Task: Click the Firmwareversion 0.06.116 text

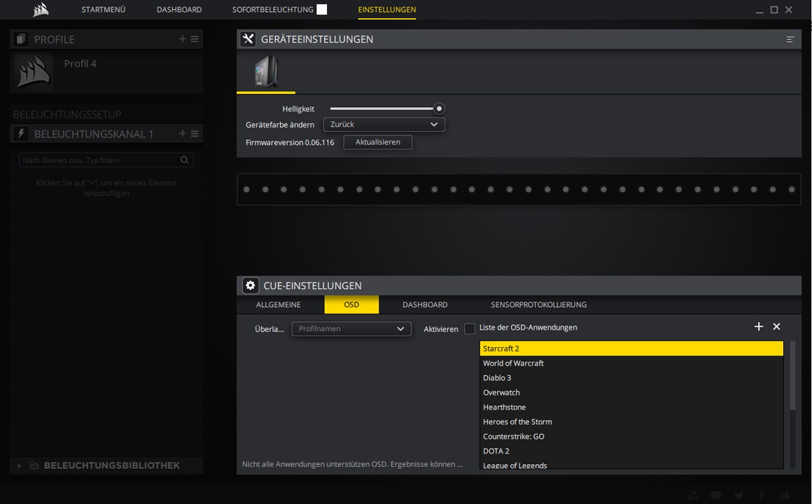Action: point(290,142)
